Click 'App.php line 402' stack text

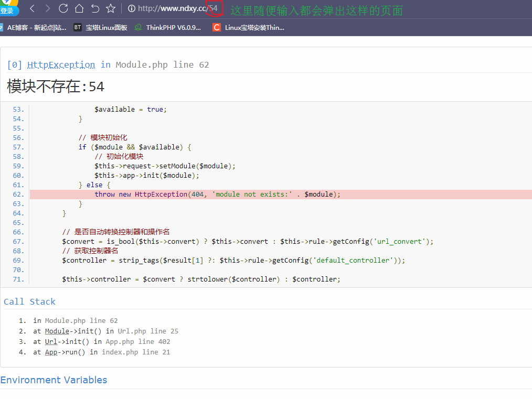click(138, 342)
